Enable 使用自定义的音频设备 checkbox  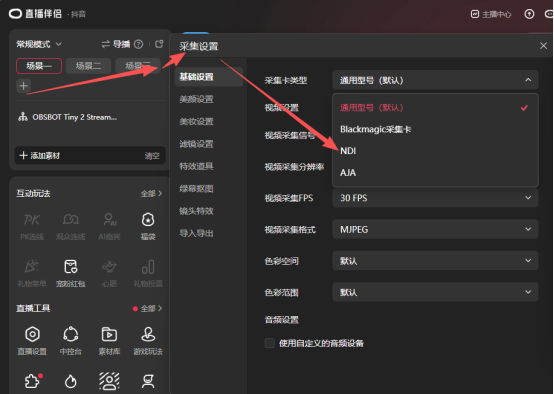point(270,343)
